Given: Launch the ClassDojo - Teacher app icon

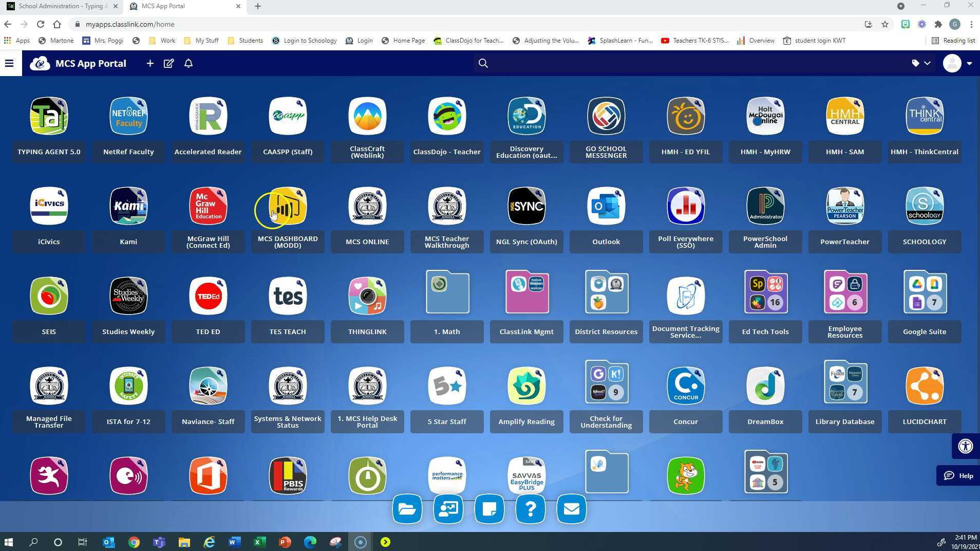Looking at the screenshot, I should 447,116.
